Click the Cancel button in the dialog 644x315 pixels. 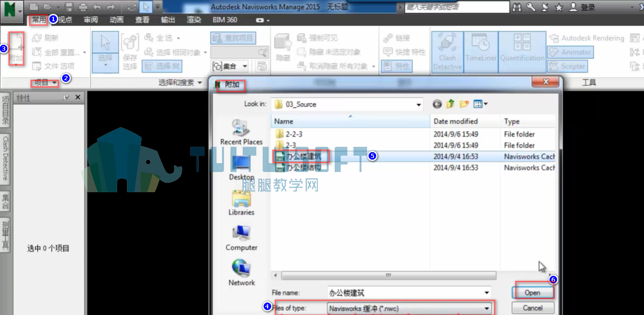(532, 308)
